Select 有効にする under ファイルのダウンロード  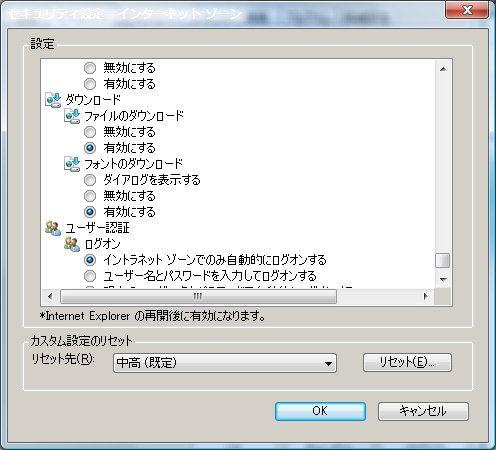tap(90, 148)
